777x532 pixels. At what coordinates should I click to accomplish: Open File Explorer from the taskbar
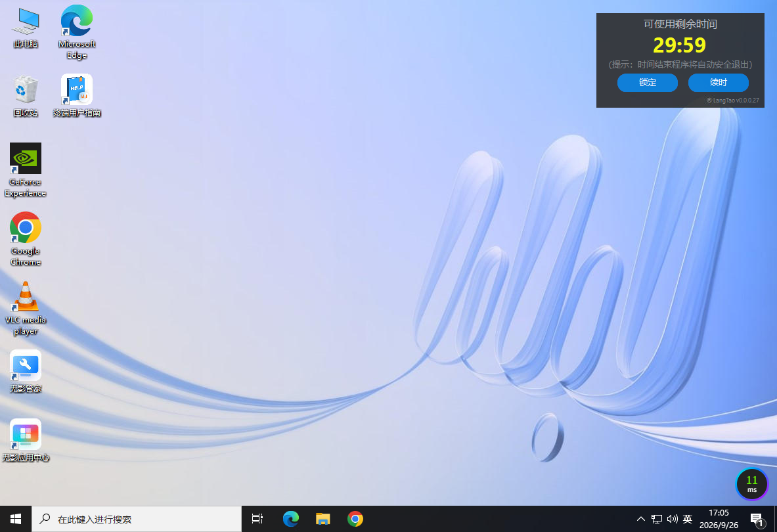[x=323, y=519]
